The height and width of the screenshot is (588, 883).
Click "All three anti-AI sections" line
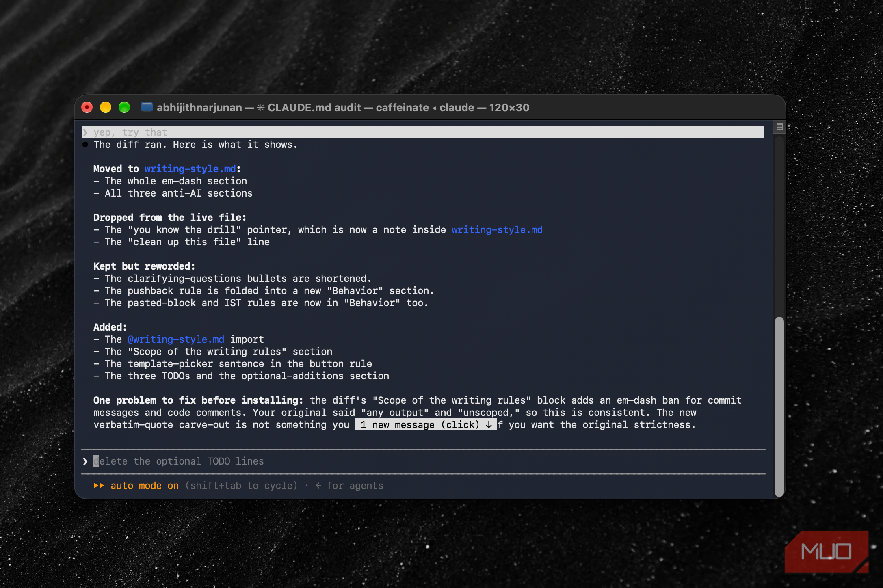[173, 193]
